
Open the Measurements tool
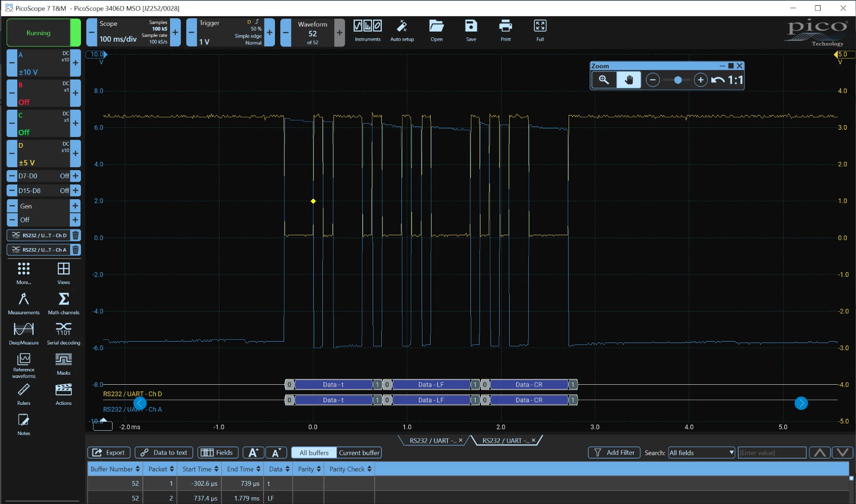[23, 304]
